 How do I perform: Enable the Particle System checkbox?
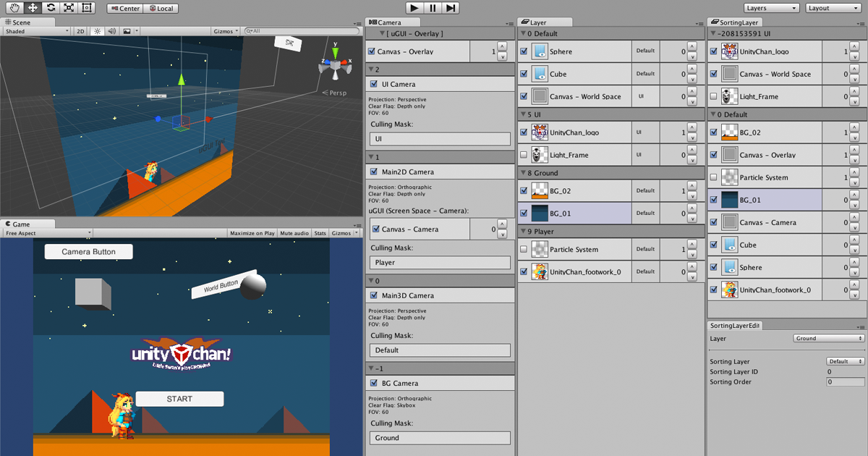click(x=524, y=249)
